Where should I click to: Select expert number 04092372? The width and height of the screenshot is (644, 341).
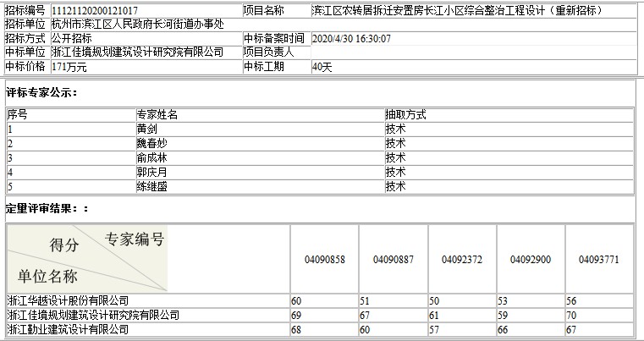[462, 260]
